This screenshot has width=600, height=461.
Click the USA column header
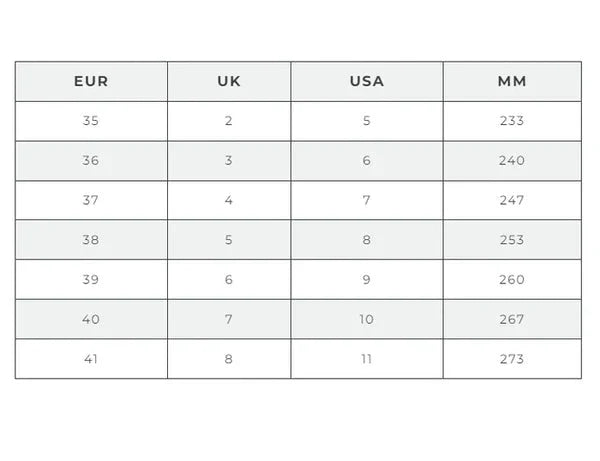[x=367, y=81]
